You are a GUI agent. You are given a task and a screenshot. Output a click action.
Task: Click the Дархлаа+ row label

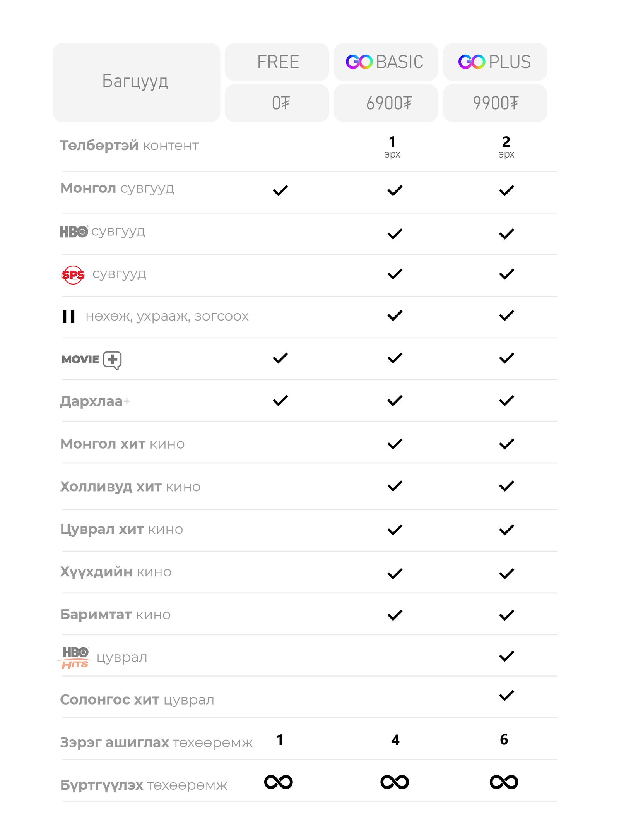(x=95, y=401)
